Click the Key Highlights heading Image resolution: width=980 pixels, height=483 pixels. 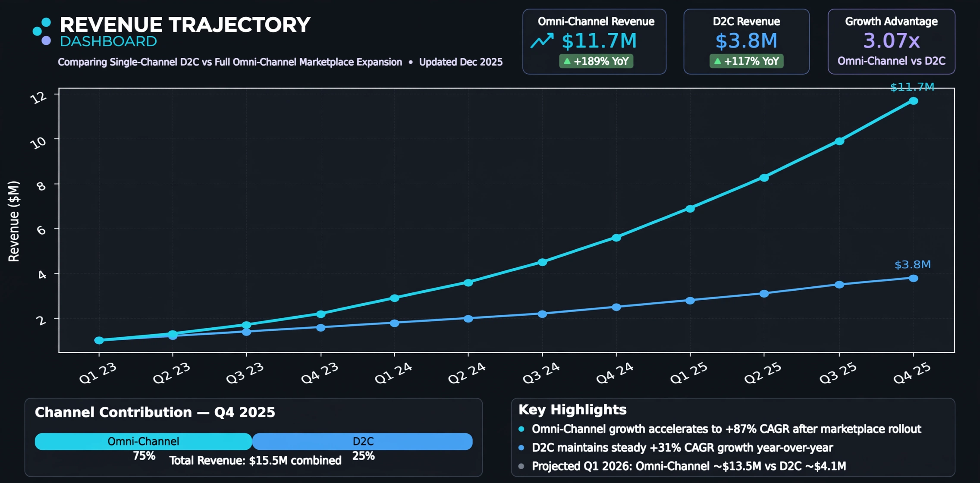572,410
